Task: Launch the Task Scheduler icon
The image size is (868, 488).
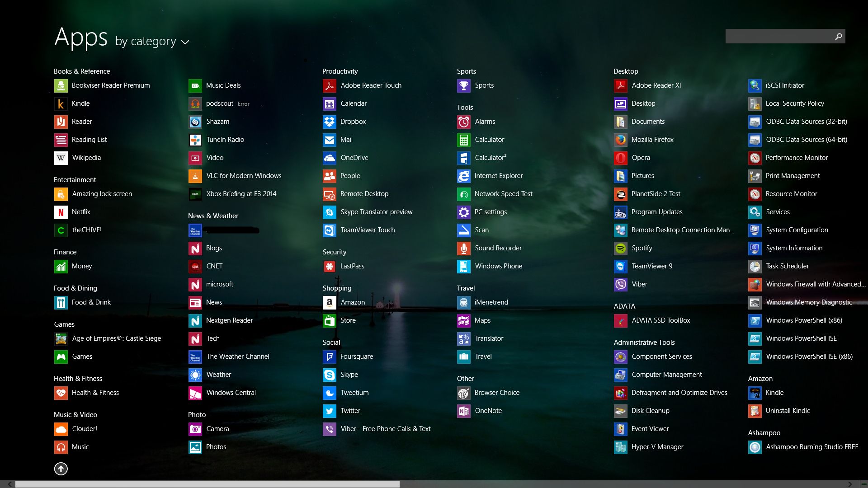Action: pos(755,267)
